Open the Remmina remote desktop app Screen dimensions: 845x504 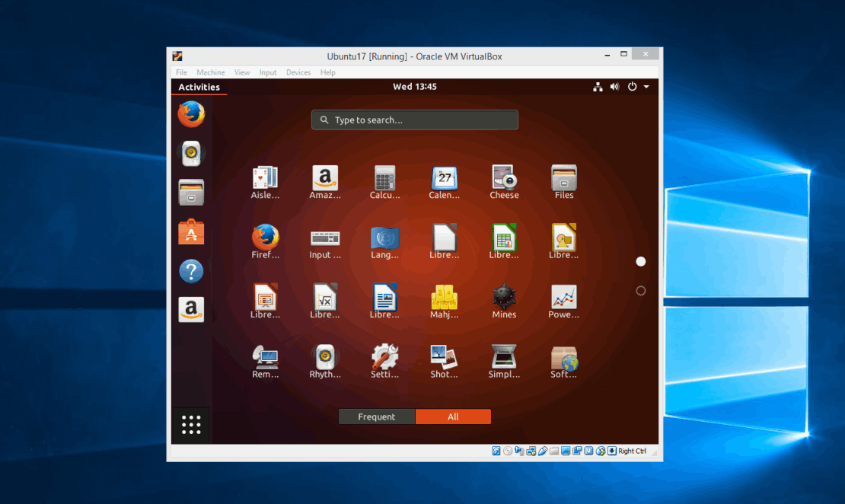point(265,362)
